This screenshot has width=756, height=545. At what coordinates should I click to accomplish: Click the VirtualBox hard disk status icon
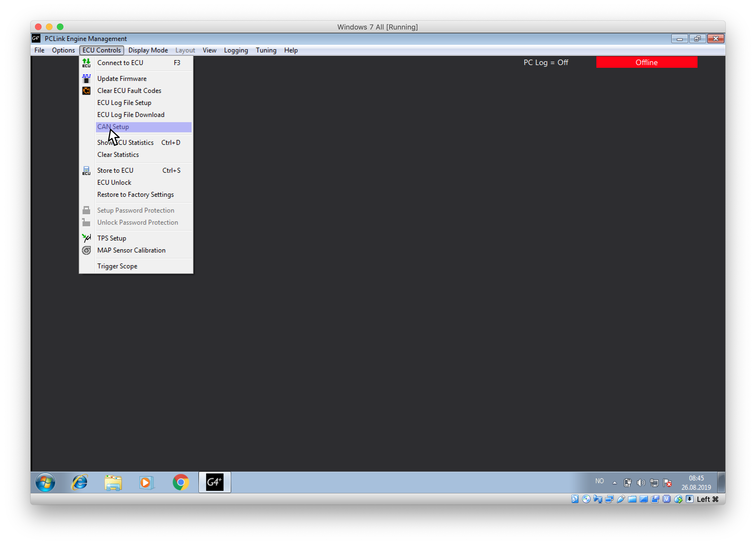(575, 499)
